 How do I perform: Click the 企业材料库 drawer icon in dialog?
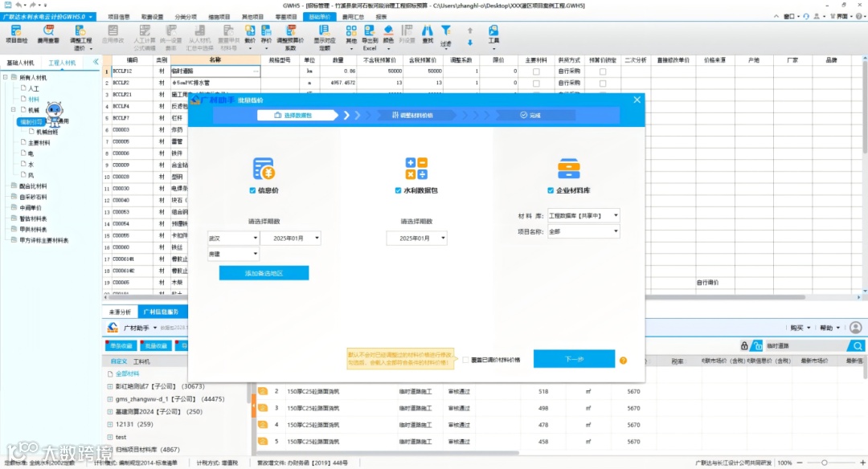(x=568, y=168)
